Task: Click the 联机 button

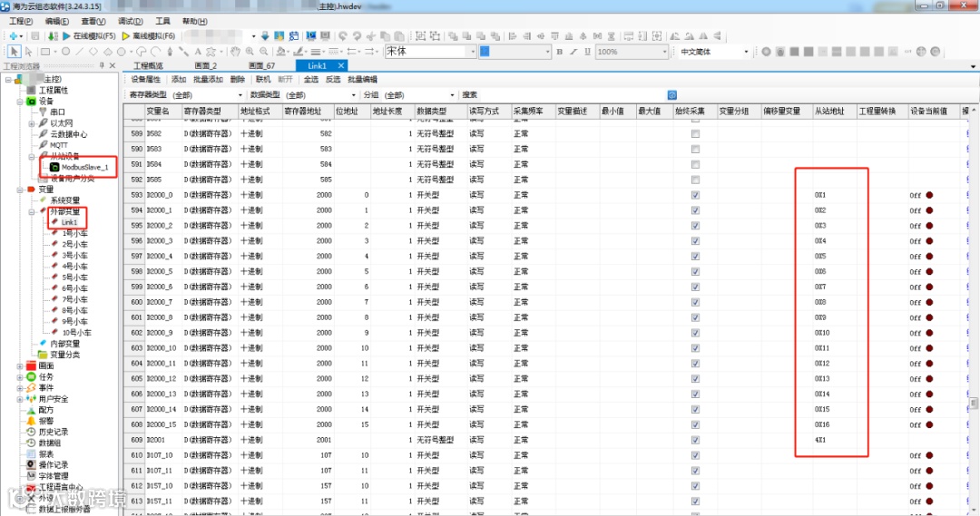Action: (263, 79)
